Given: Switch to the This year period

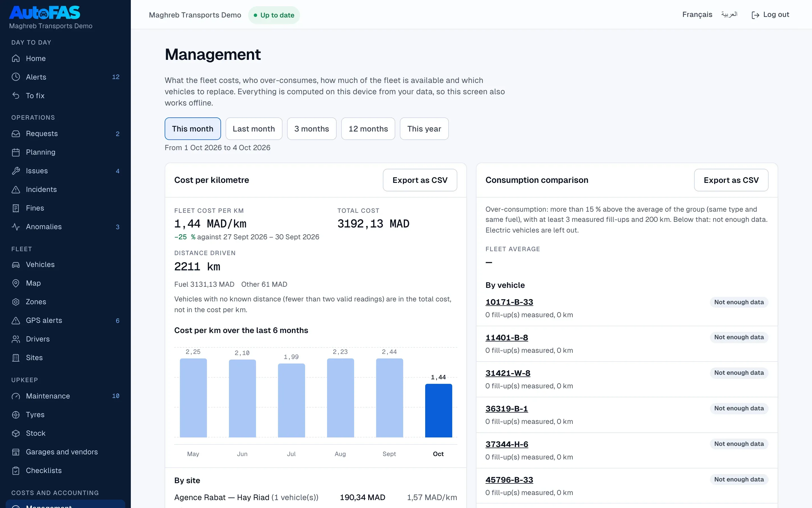Looking at the screenshot, I should click(424, 129).
